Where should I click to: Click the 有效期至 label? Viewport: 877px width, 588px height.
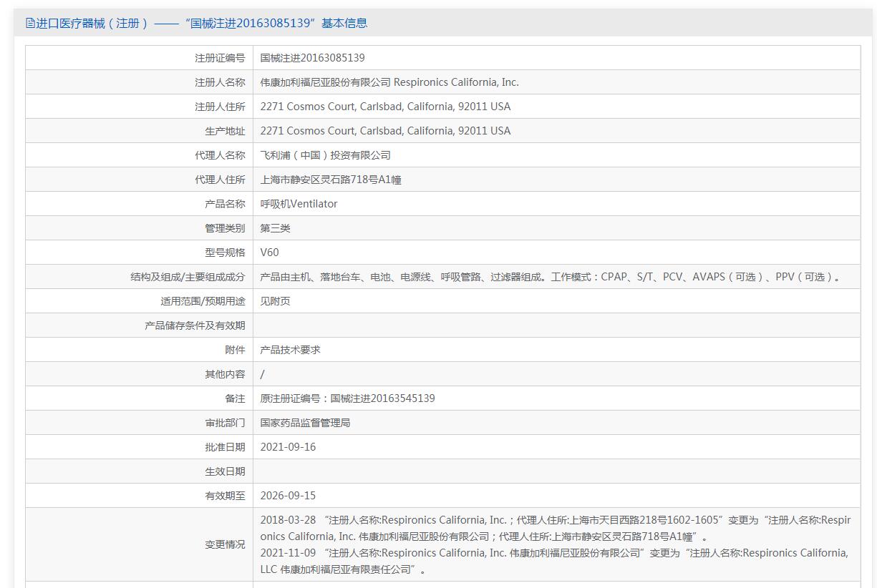pyautogui.click(x=225, y=496)
